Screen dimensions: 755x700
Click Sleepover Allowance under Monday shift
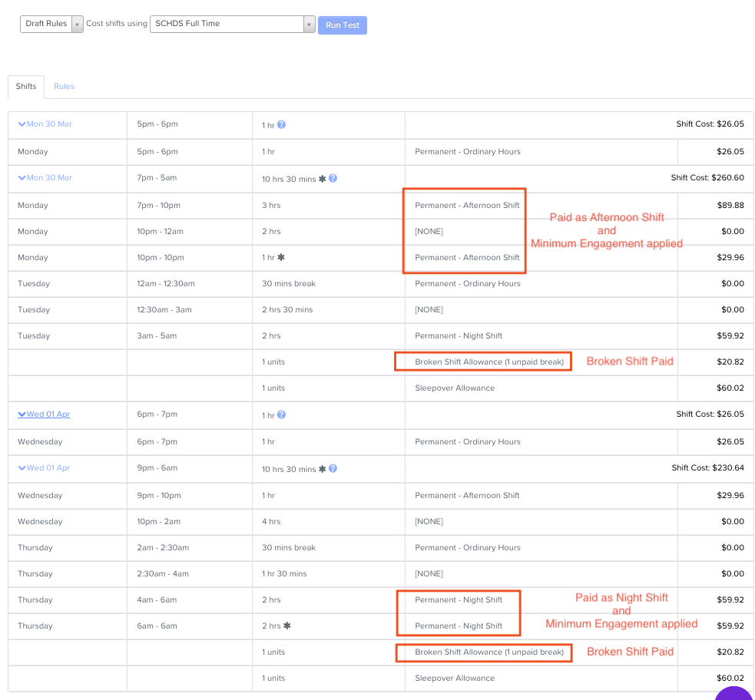click(455, 388)
